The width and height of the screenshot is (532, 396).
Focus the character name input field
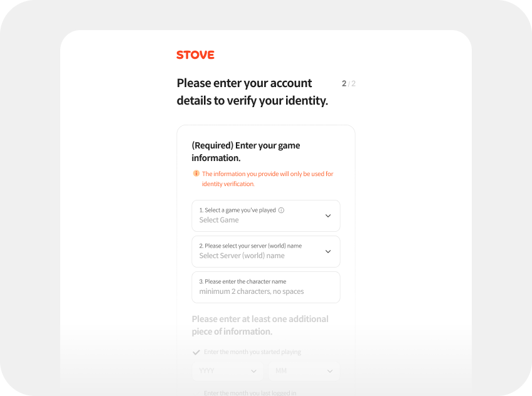click(x=266, y=291)
